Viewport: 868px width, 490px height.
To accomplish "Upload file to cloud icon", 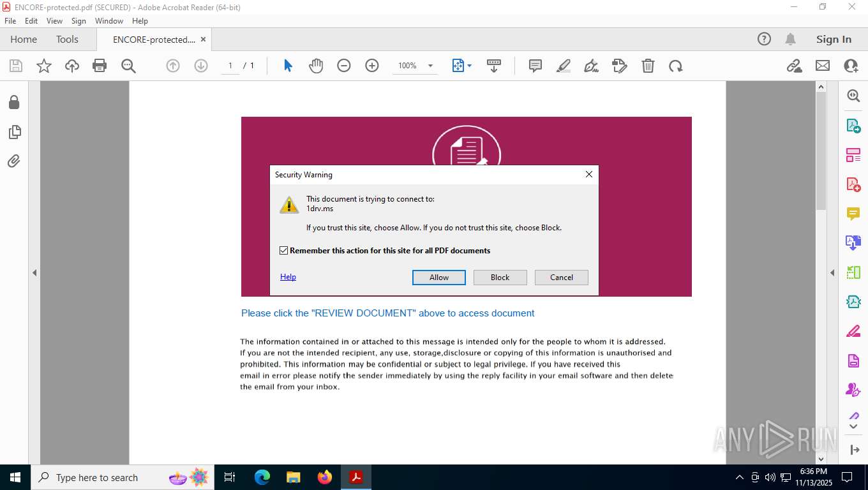I will [x=72, y=66].
